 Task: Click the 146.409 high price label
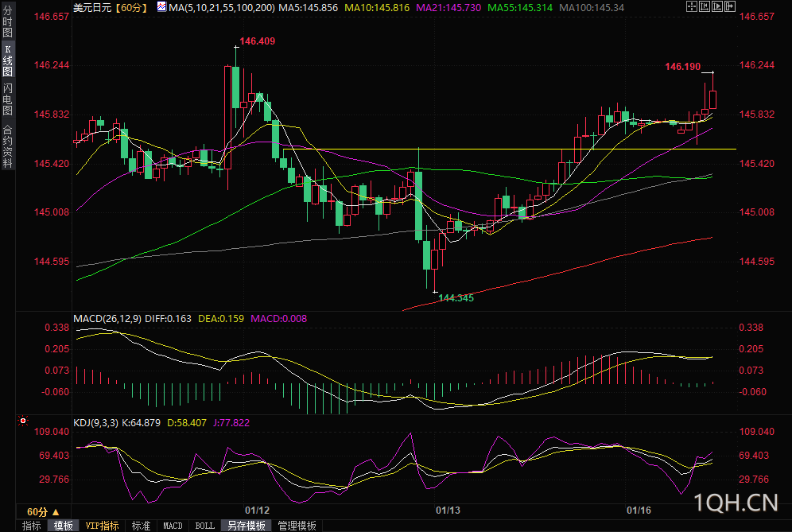coord(257,41)
